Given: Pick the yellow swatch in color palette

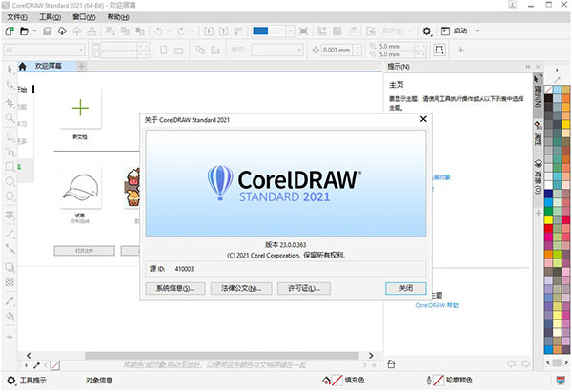Looking at the screenshot, I should point(548,219).
